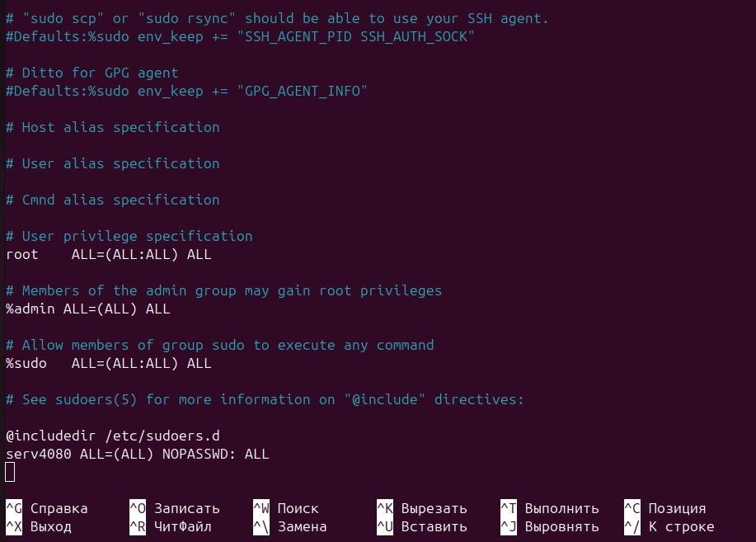Click the ^G Справка help shortcut
The width and height of the screenshot is (756, 542).
coord(47,508)
